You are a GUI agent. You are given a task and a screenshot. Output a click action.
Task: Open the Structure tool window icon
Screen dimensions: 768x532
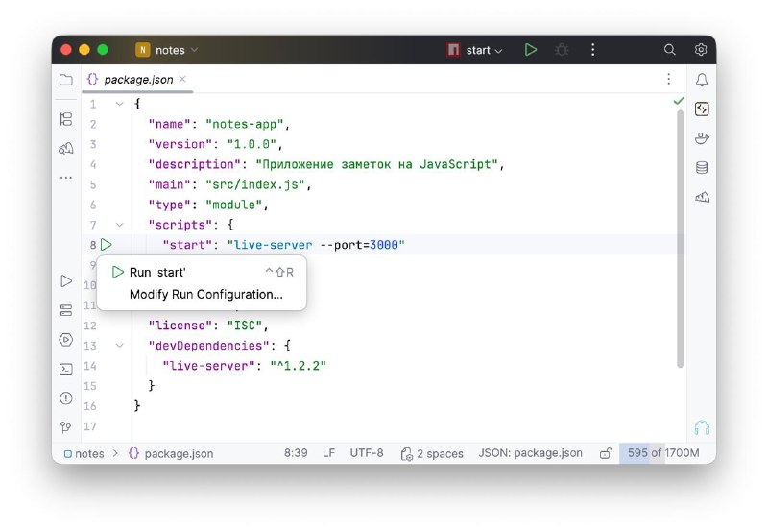(66, 118)
